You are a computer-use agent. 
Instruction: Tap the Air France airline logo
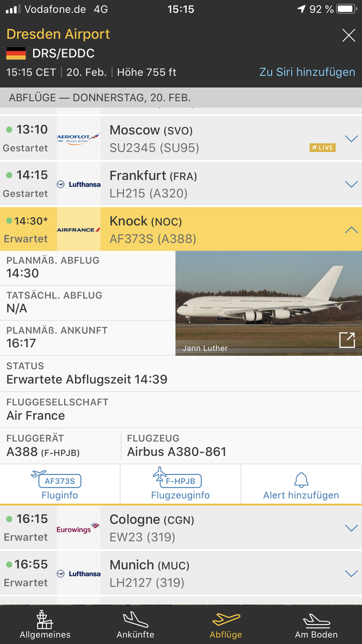pyautogui.click(x=78, y=230)
